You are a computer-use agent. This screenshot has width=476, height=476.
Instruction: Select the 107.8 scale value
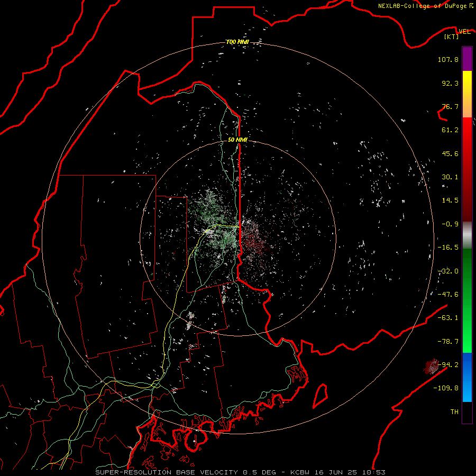click(448, 59)
